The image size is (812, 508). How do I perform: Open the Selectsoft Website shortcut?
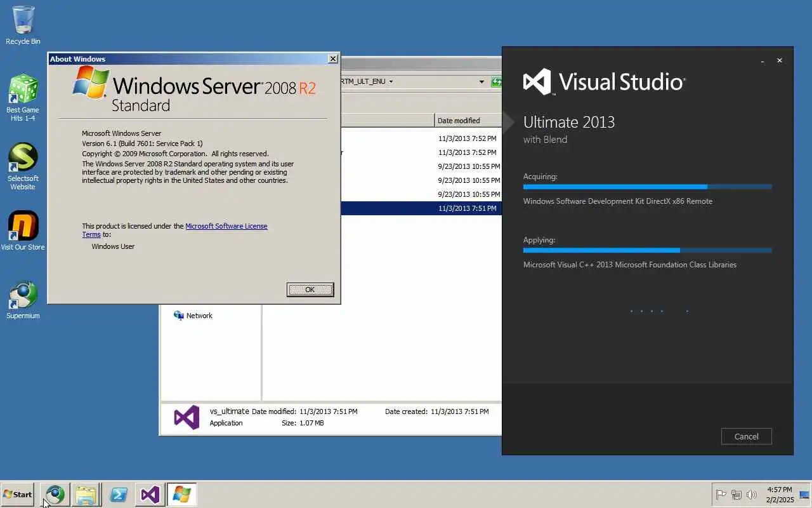click(23, 166)
